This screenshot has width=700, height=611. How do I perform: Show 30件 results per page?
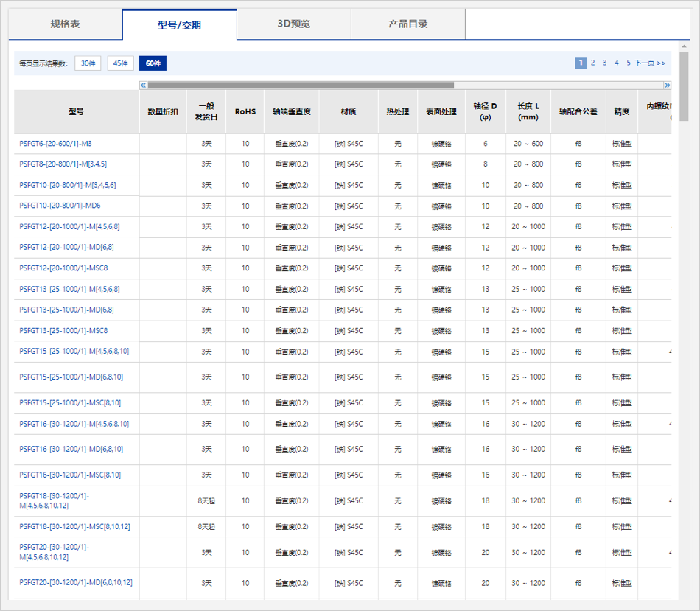coord(88,63)
